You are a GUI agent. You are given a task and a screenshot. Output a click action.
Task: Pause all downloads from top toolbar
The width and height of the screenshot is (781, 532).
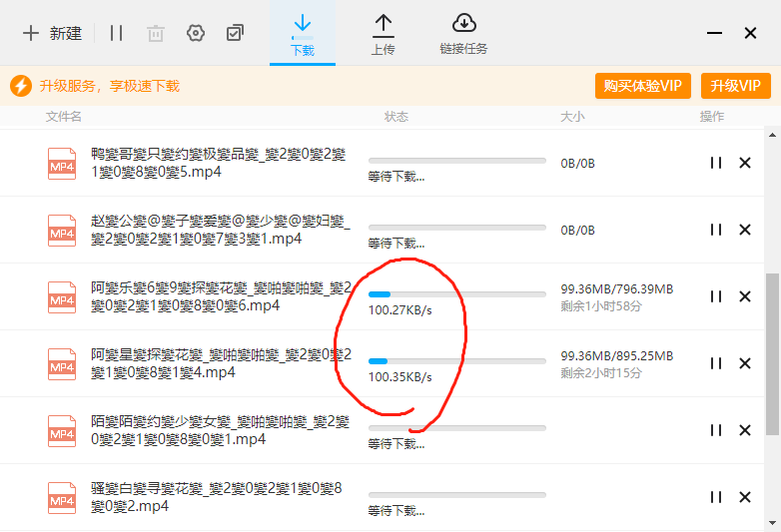116,33
